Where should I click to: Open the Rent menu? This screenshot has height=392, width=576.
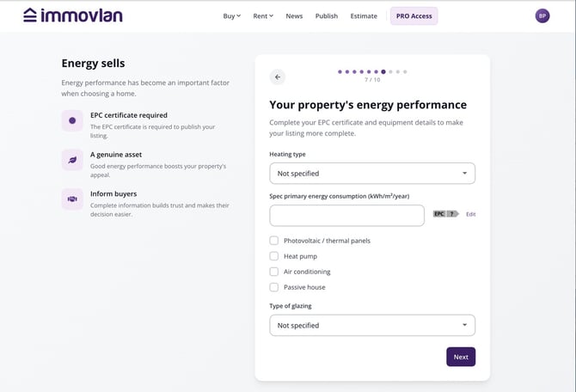(263, 15)
